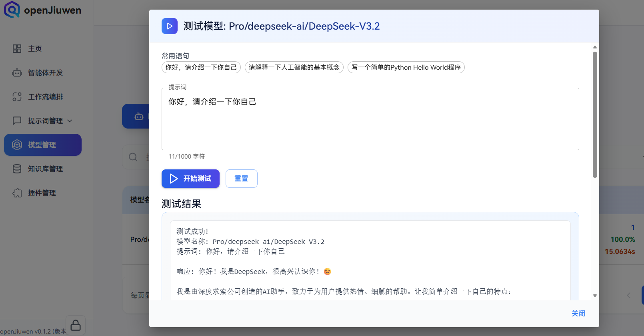
Task: Choose preset 你好，请介绍一下你自己
Action: click(201, 67)
